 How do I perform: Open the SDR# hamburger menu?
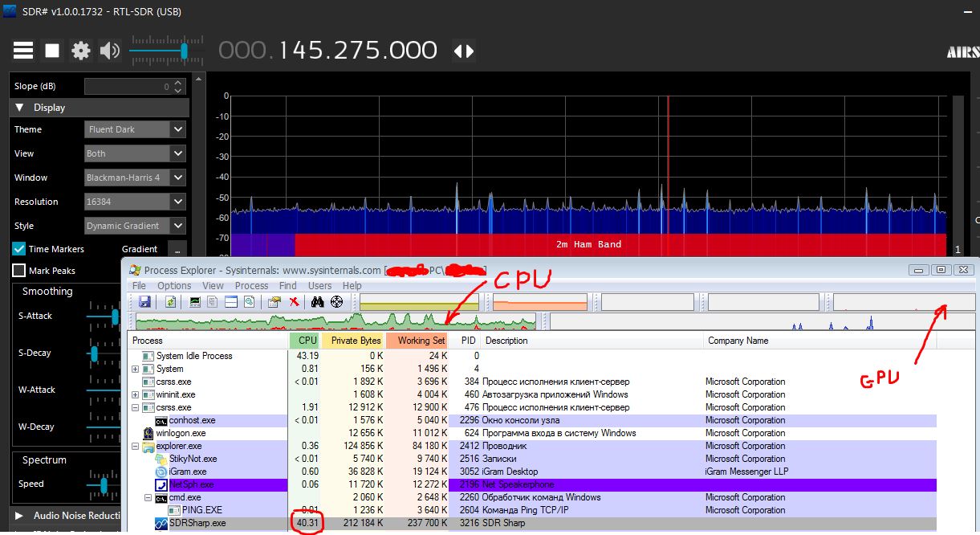23,51
